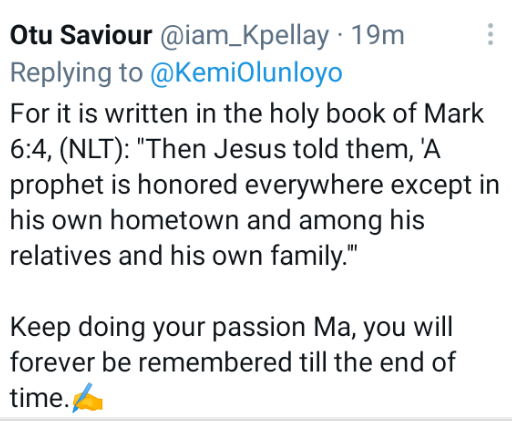This screenshot has width=512, height=426.
Task: Visit the @KemiOlunloyo mentioned profile
Action: 246,73
